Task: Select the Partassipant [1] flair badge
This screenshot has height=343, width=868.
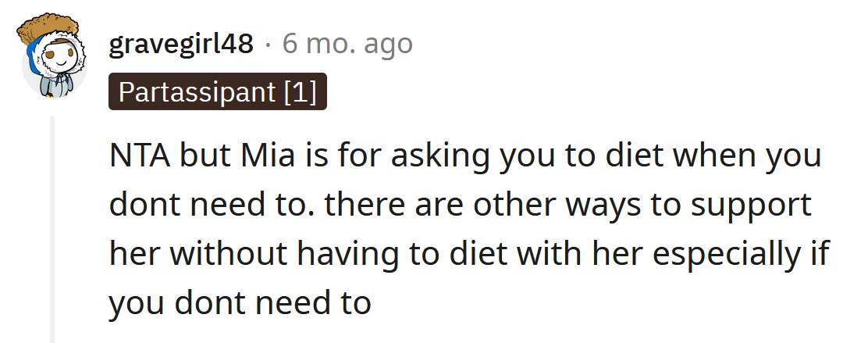Action: (217, 92)
